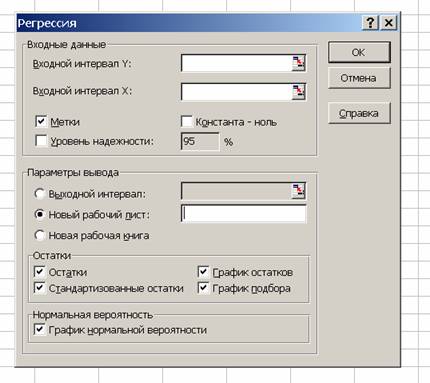Toggle График остатков checkbox
Screen dimensions: 430x383
[x=203, y=272]
